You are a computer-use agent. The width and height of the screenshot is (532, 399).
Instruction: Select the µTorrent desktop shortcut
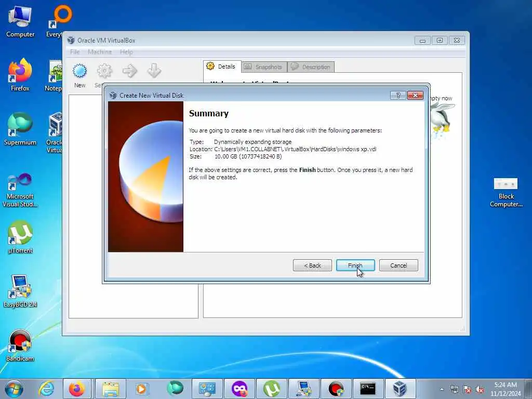20,237
